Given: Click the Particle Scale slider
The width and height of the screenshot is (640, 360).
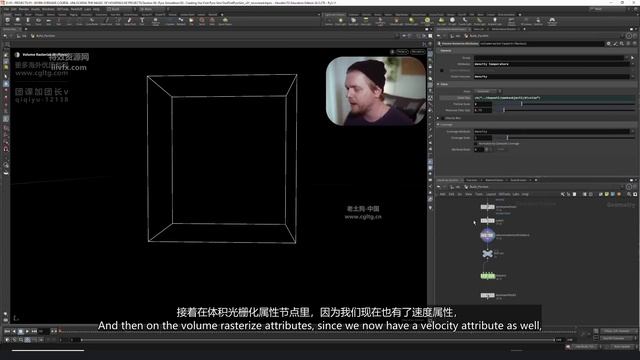Looking at the screenshot, I should point(563,104).
